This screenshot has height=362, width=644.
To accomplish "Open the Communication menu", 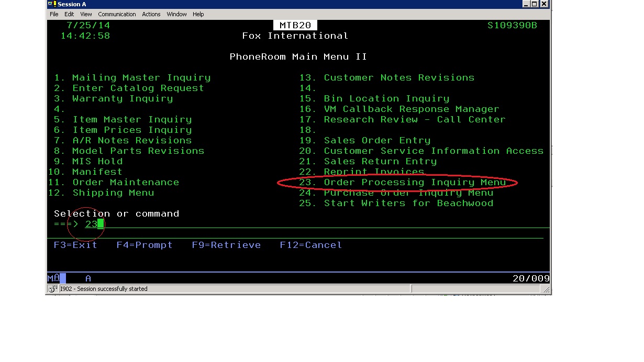I will point(117,14).
